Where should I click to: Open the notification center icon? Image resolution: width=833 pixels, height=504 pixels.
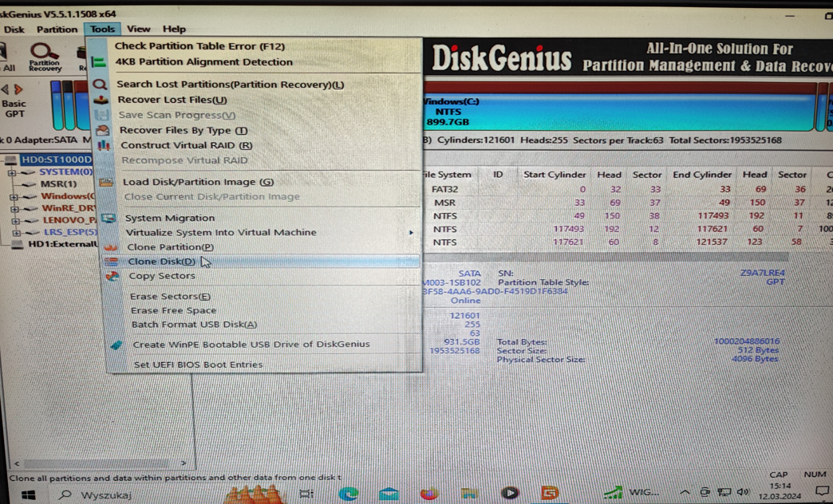823,491
